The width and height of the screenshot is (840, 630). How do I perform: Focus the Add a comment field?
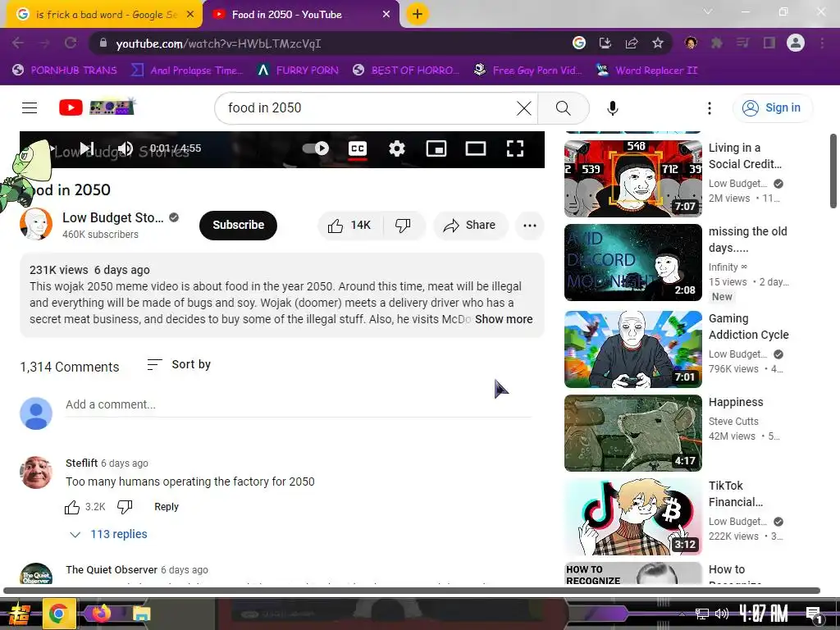pyautogui.click(x=298, y=405)
